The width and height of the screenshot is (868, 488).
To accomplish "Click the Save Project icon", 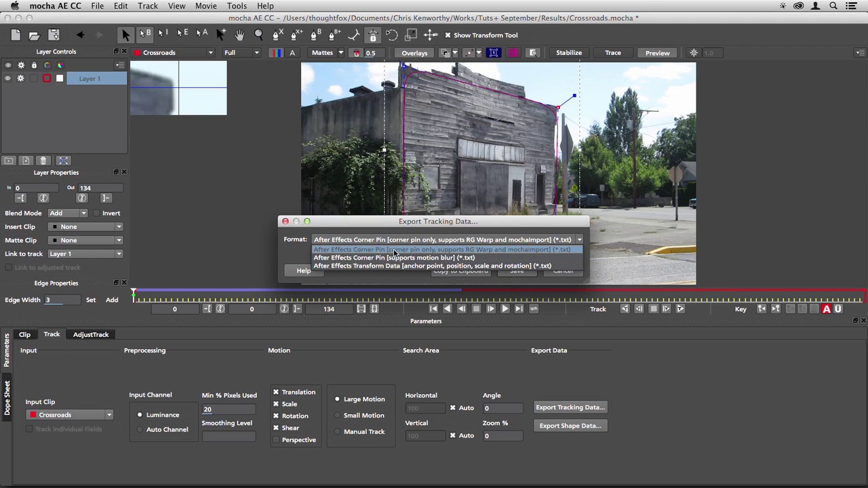I will click(x=54, y=35).
